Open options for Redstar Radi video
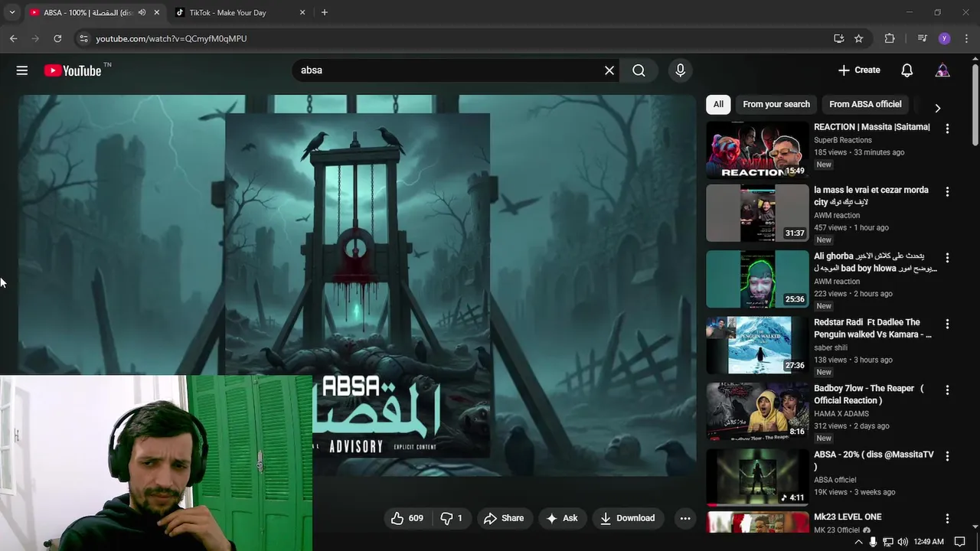 pyautogui.click(x=947, y=324)
